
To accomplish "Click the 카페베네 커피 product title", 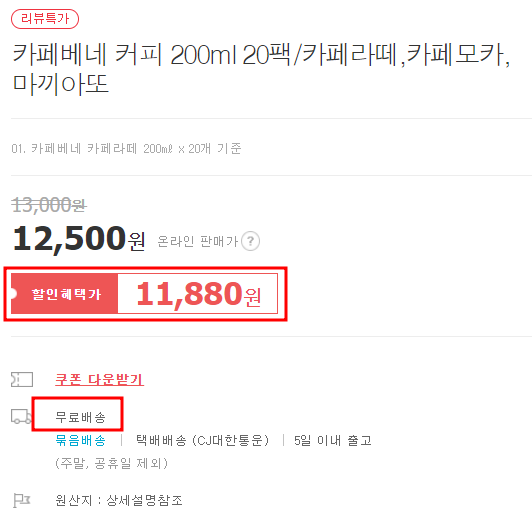I will [x=261, y=69].
